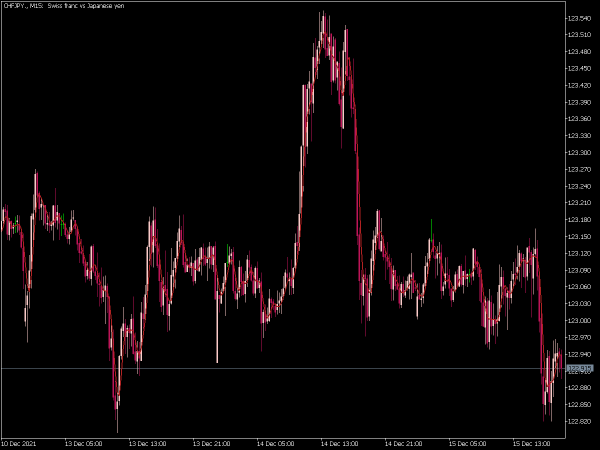This screenshot has width=600, height=450.
Task: Click the 123.120 price level label
Action: 579,253
